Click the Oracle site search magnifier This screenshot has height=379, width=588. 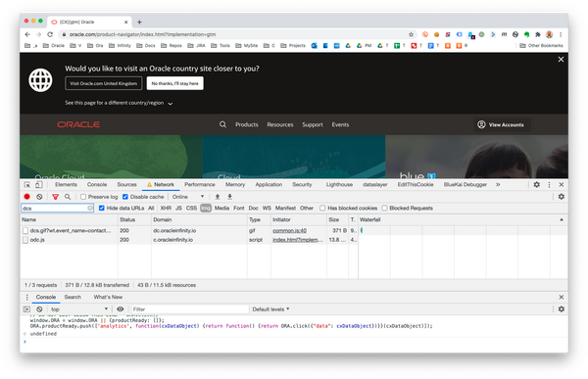[x=222, y=124]
